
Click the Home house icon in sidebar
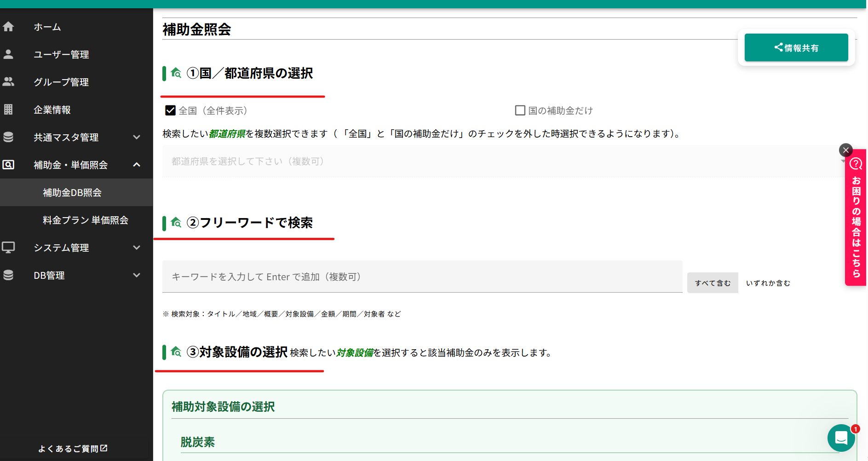[x=8, y=27]
